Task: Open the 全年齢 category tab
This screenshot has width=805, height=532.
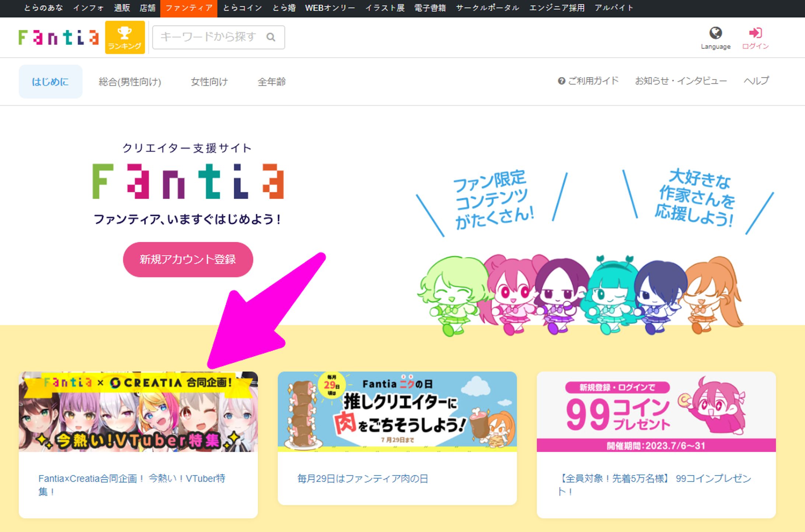Action: [x=272, y=81]
